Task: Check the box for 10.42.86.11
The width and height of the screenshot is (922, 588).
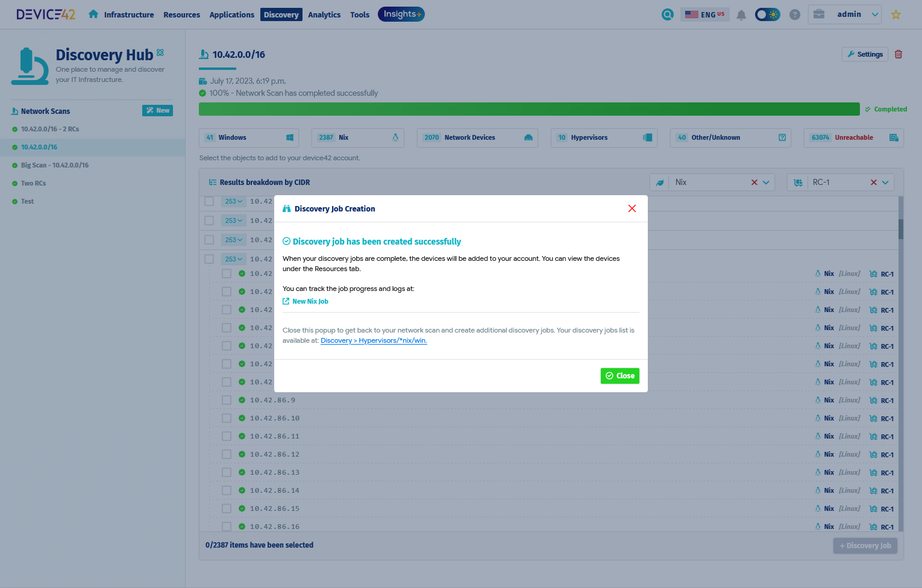Action: pos(227,436)
